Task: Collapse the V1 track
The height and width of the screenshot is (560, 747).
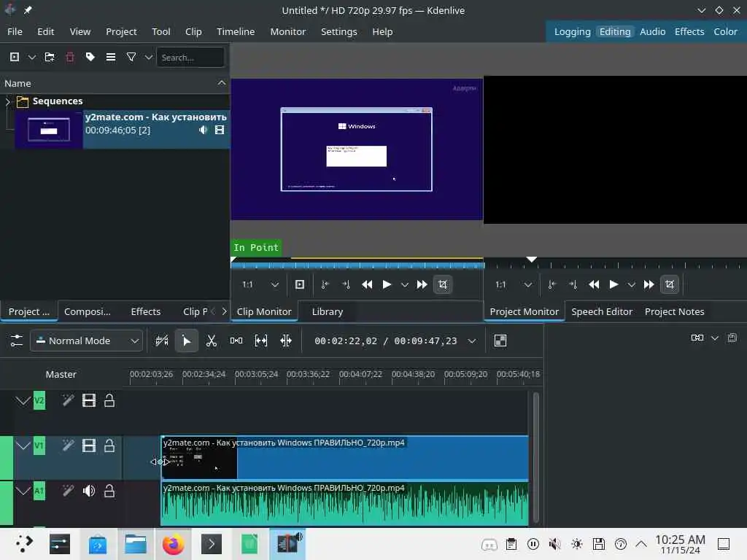Action: click(23, 446)
